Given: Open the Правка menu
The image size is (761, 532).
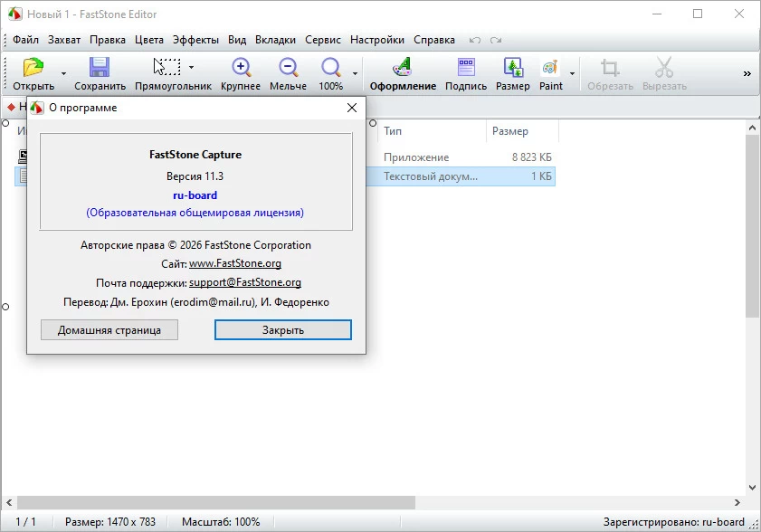Looking at the screenshot, I should pos(108,40).
